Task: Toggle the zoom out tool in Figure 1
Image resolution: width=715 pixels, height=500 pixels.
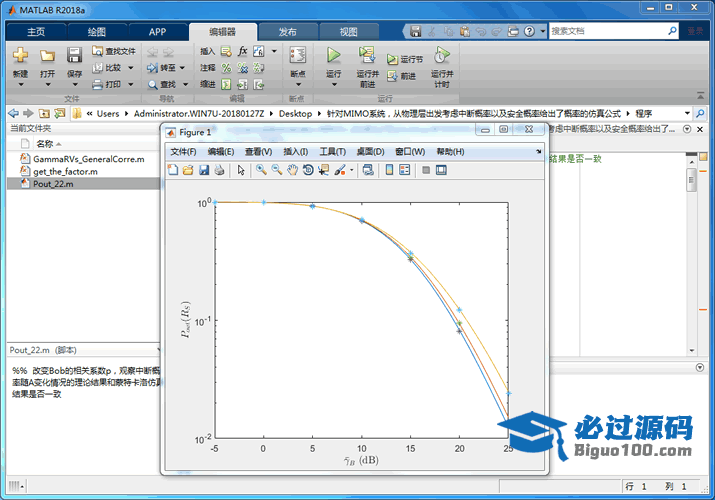Action: click(277, 170)
